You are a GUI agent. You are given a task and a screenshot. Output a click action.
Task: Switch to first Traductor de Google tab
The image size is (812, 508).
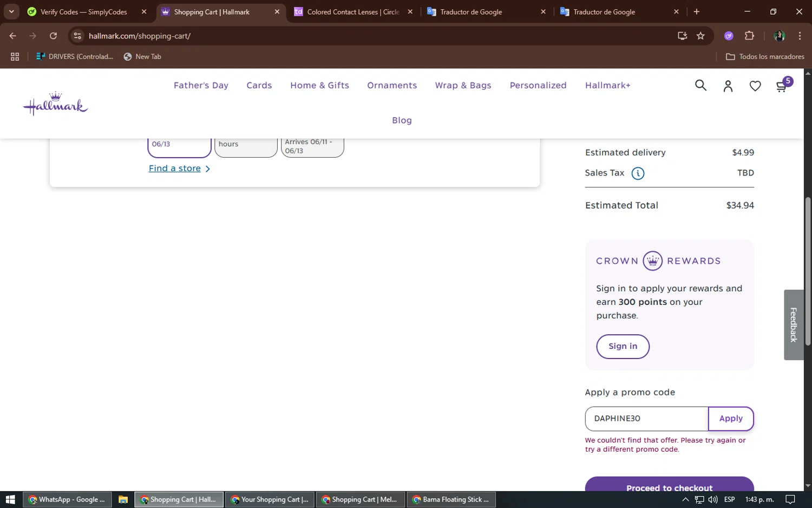(x=486, y=12)
